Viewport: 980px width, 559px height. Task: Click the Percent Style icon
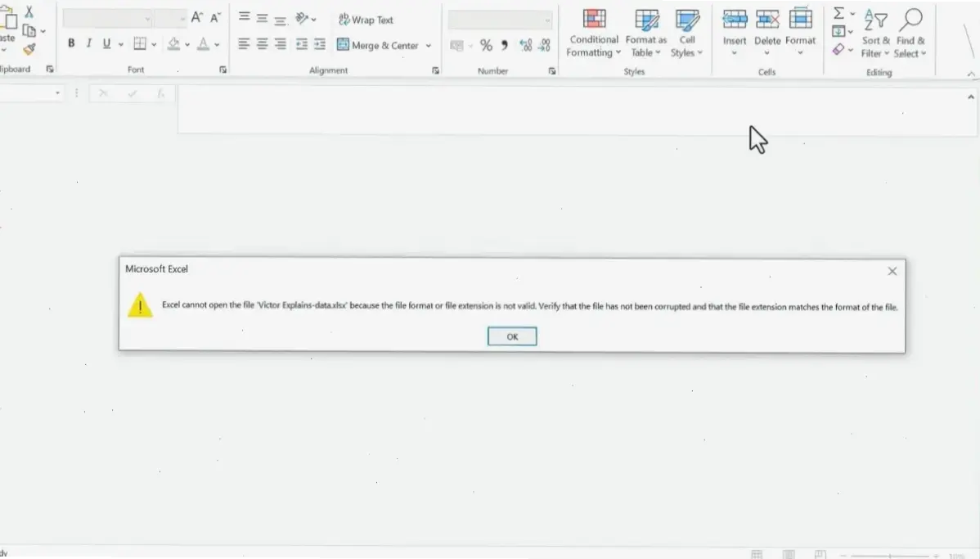[486, 46]
